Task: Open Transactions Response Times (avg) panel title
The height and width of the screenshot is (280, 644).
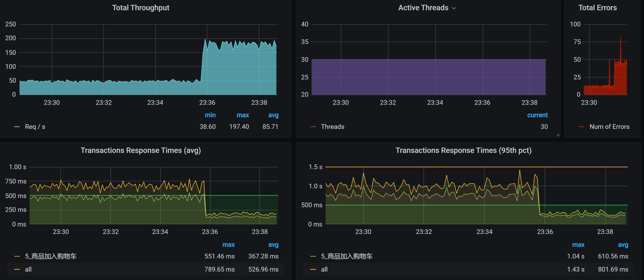Action: pos(141,151)
